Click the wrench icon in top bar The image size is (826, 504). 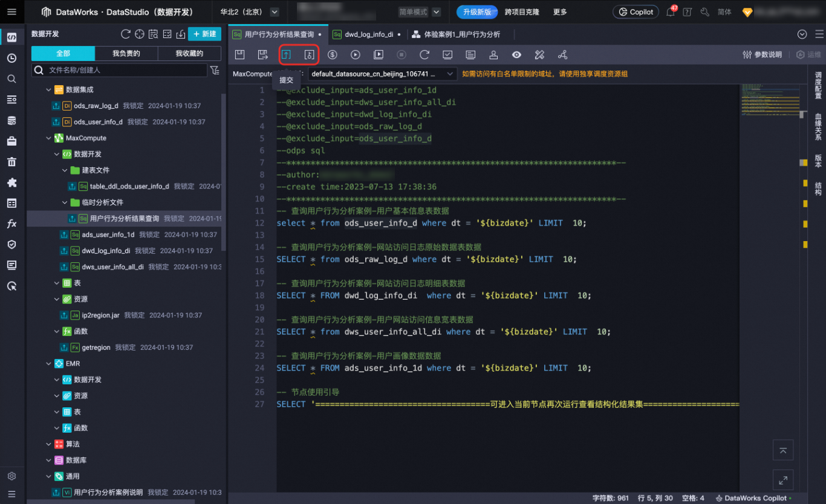tap(705, 11)
